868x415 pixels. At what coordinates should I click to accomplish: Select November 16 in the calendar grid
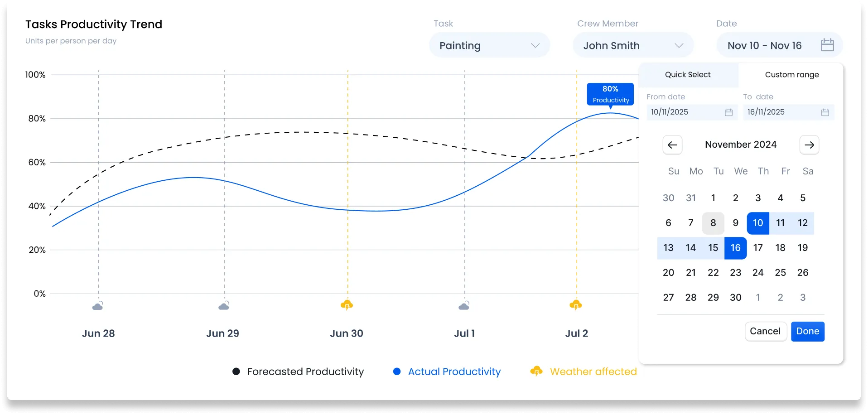coord(735,248)
